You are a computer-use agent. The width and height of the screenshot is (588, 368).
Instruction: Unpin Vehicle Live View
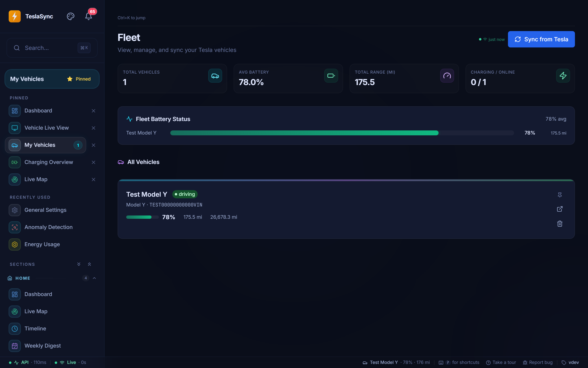tap(93, 128)
